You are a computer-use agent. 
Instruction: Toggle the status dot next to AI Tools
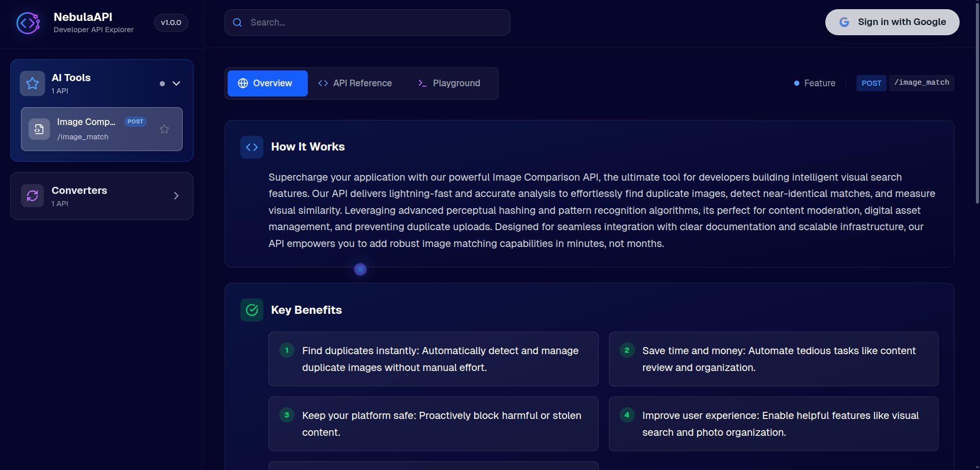(x=162, y=83)
